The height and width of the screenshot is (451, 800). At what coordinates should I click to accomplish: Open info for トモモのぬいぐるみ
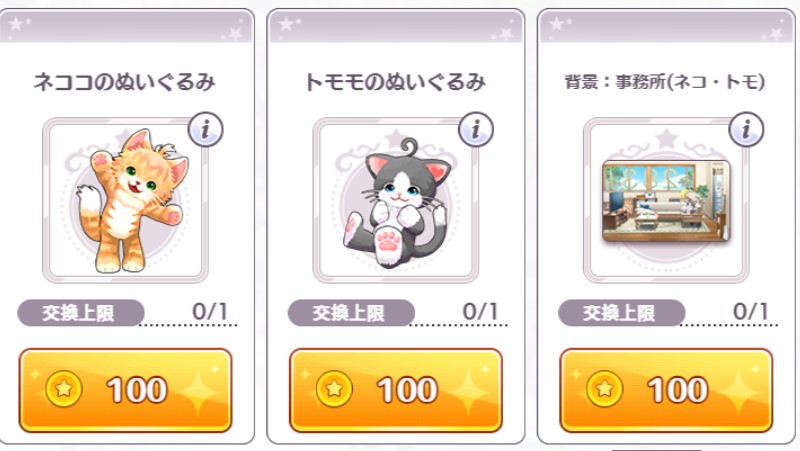[476, 130]
